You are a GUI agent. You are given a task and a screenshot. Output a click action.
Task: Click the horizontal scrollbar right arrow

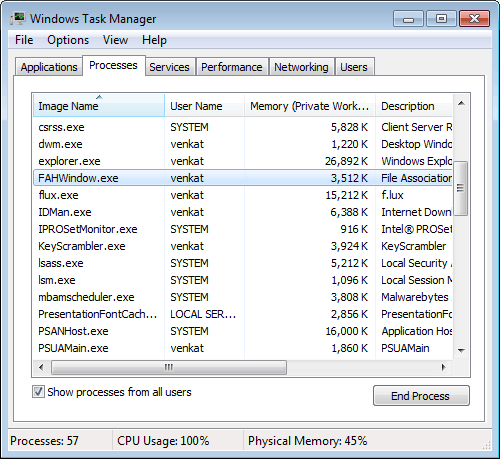[444, 367]
